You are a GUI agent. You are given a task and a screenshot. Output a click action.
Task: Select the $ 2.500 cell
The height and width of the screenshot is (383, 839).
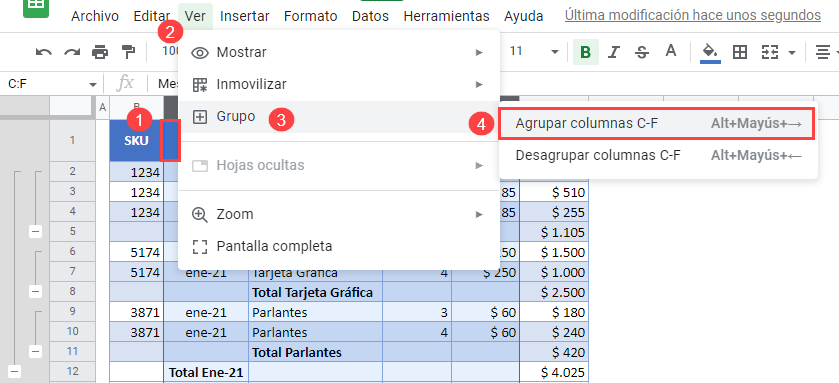coord(554,292)
